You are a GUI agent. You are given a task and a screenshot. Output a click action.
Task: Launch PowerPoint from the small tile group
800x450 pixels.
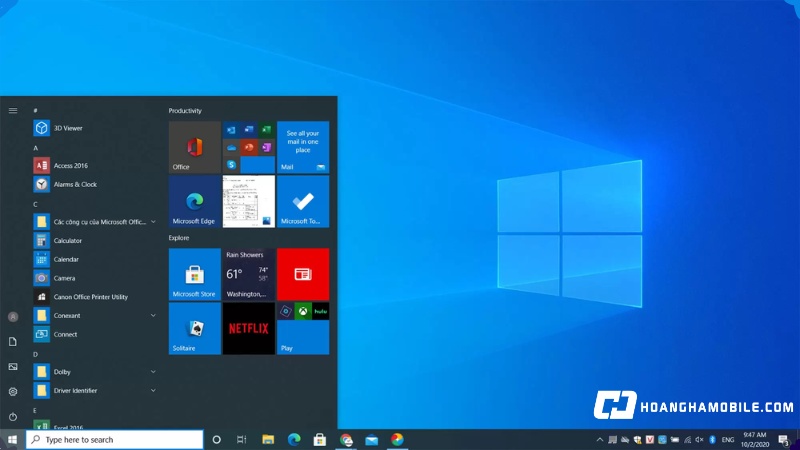coord(248,147)
